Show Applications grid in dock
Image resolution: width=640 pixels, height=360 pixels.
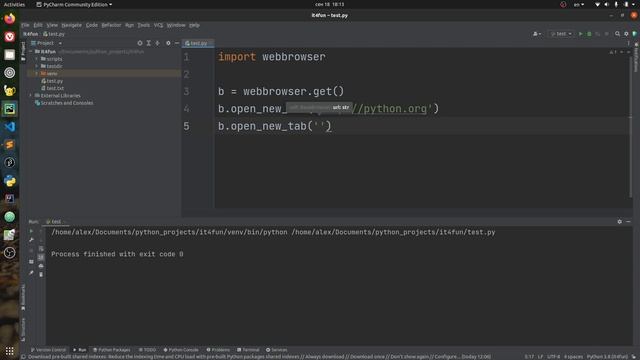point(9,351)
